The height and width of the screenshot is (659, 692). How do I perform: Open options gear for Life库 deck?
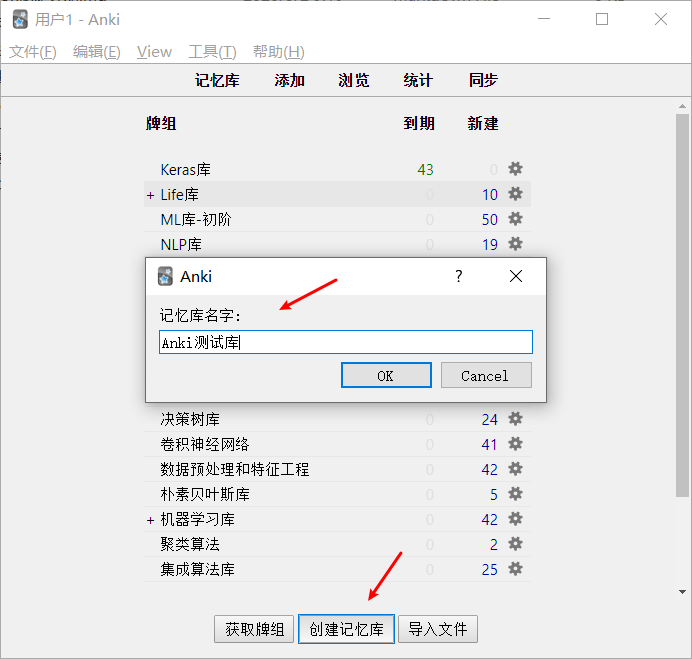(515, 194)
